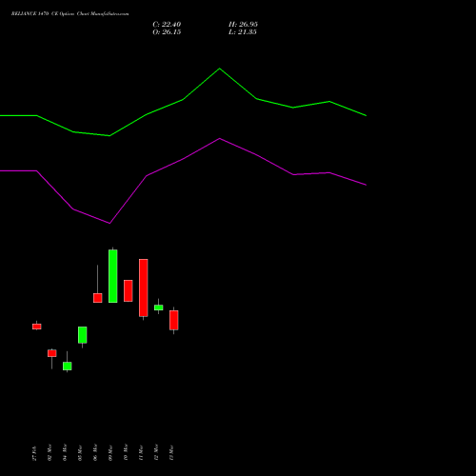Click the tall green candle for 09 Mar

[x=113, y=276]
